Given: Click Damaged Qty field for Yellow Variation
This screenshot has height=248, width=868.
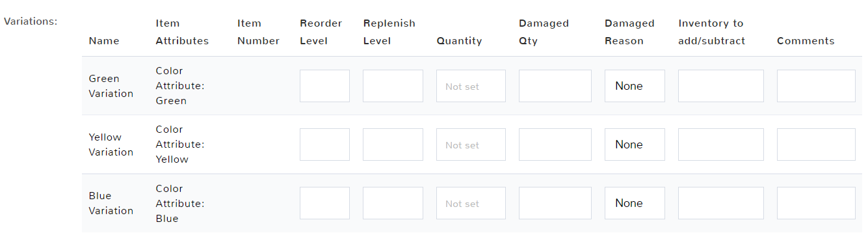Looking at the screenshot, I should 555,145.
